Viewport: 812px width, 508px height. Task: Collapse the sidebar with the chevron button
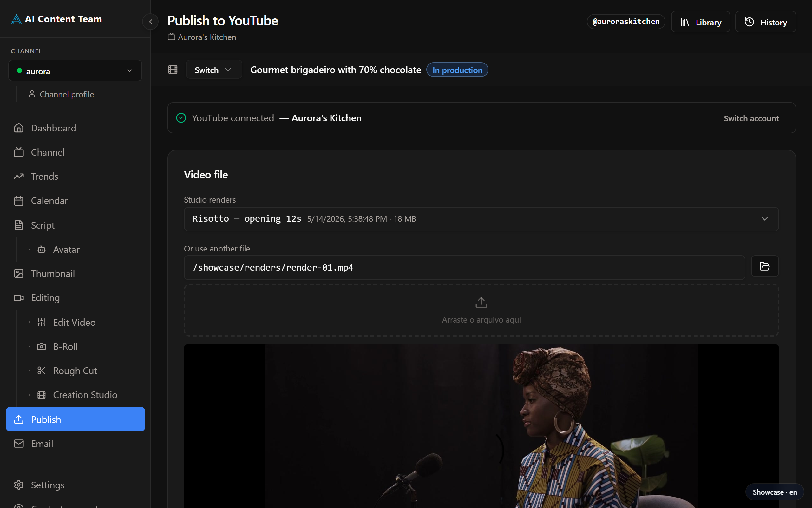pyautogui.click(x=150, y=22)
